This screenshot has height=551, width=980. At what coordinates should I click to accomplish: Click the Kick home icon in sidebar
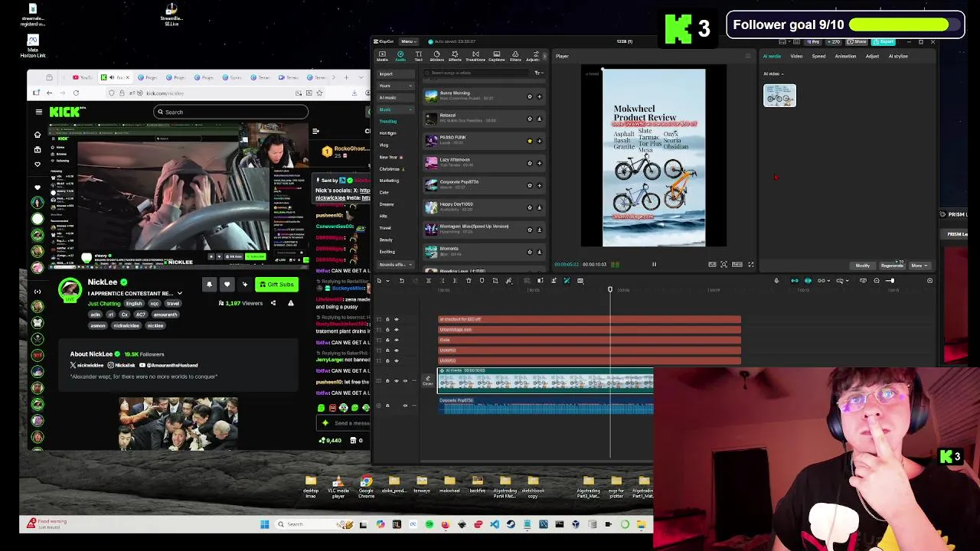[x=37, y=135]
